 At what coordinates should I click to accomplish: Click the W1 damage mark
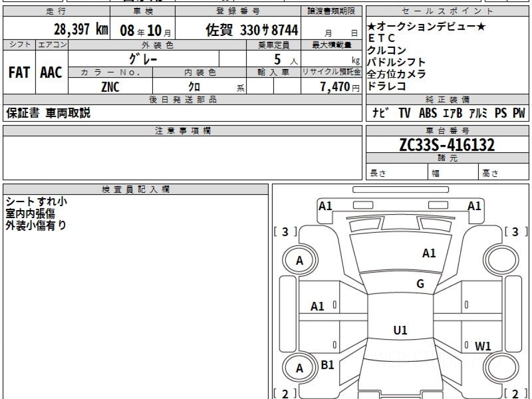click(x=483, y=347)
